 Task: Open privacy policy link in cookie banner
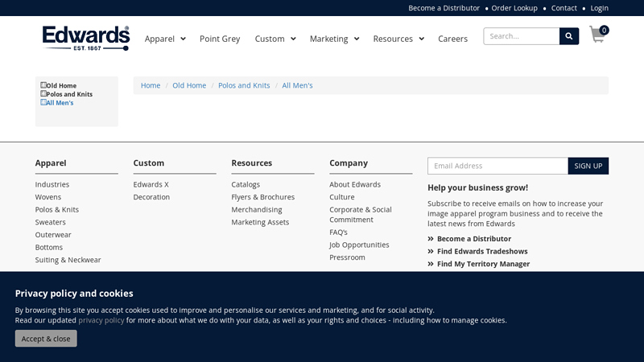[101, 320]
